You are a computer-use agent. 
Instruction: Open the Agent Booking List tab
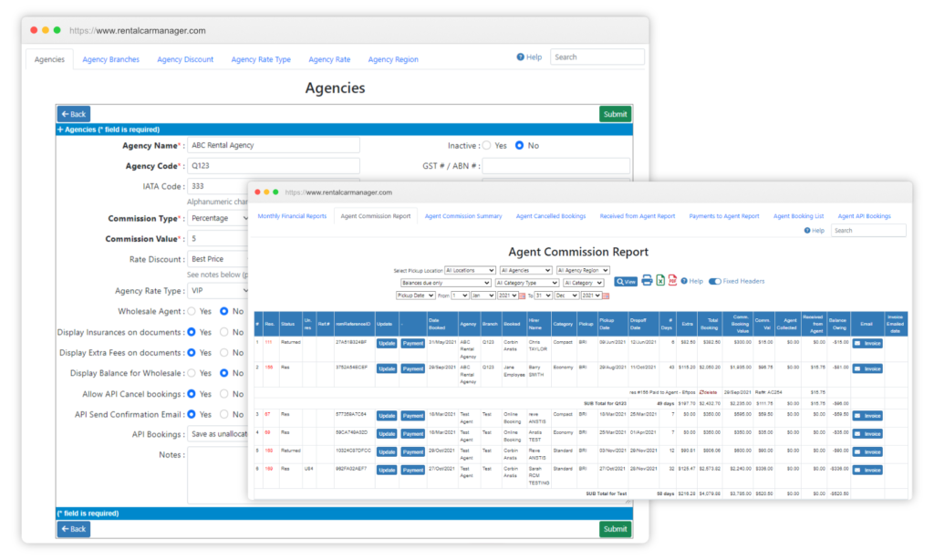[798, 216]
